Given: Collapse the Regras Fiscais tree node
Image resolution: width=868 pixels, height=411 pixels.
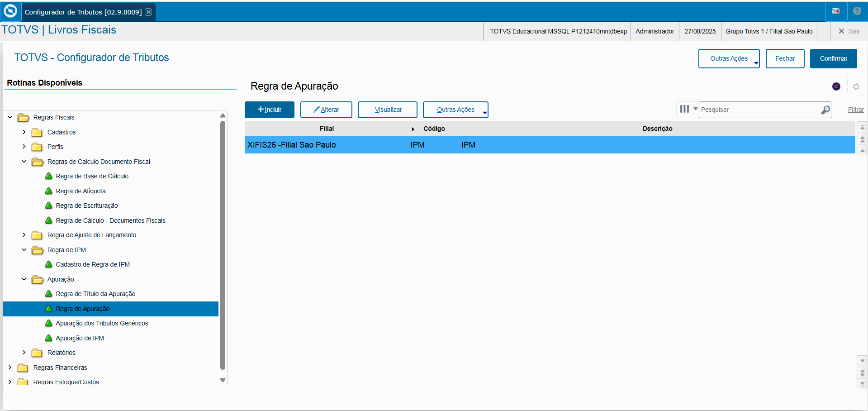Looking at the screenshot, I should coord(10,117).
